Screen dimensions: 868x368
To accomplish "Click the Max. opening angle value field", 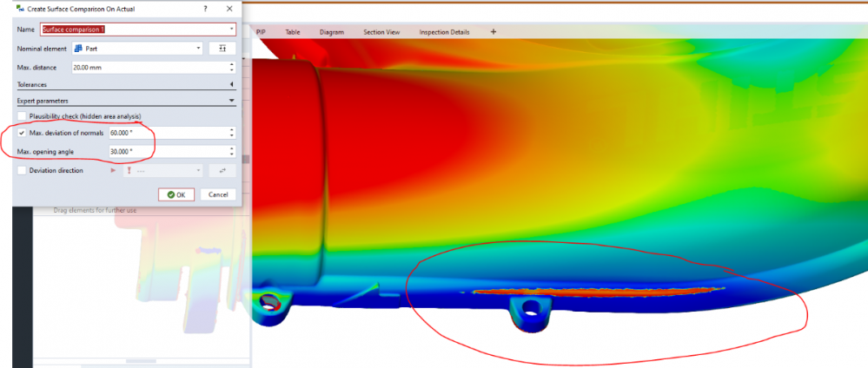I will tap(165, 152).
